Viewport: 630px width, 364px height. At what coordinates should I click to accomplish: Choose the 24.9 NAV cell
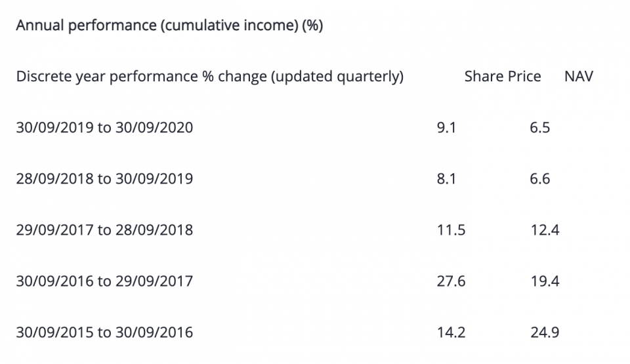click(545, 333)
